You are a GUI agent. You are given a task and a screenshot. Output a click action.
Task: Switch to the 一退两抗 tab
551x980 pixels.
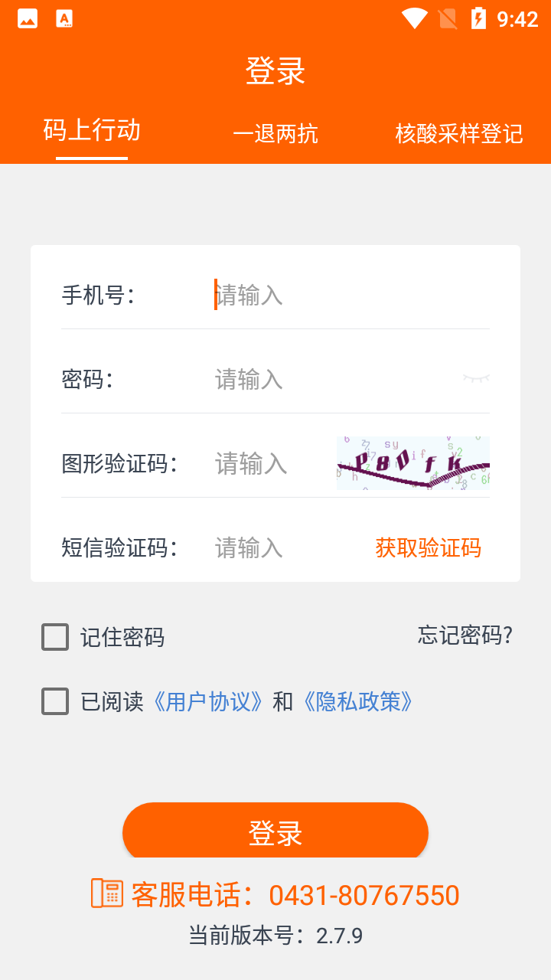275,134
